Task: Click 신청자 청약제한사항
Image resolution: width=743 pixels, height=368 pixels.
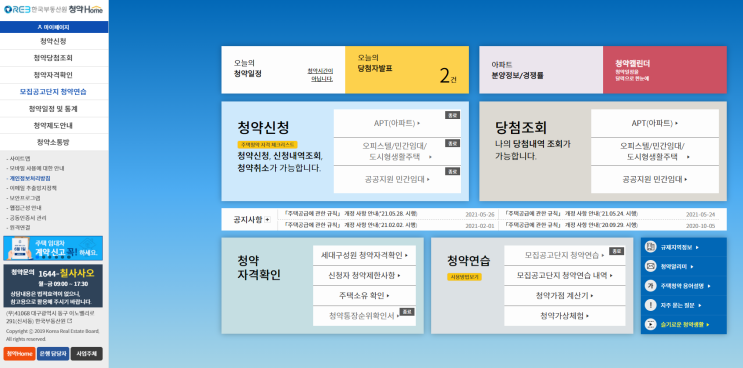Action: (x=364, y=275)
